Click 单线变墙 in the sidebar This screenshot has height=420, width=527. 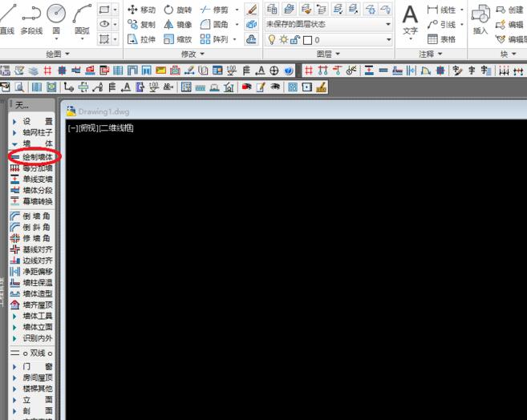(x=31, y=179)
